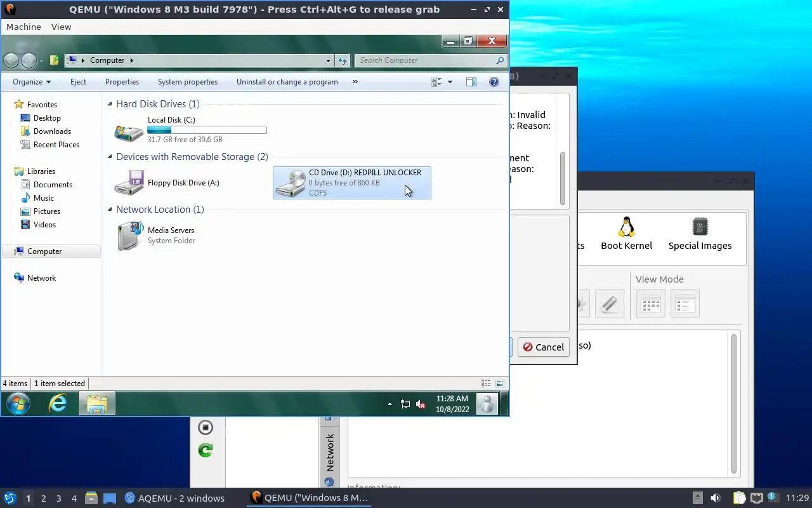812x508 pixels.
Task: Click the guest clock showing 11:28 AM
Action: point(452,404)
